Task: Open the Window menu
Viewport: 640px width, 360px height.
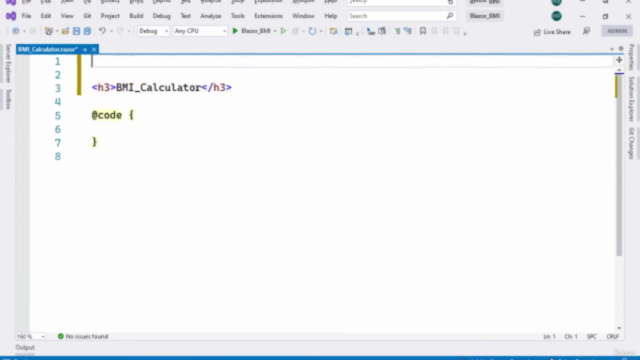Action: pos(303,16)
